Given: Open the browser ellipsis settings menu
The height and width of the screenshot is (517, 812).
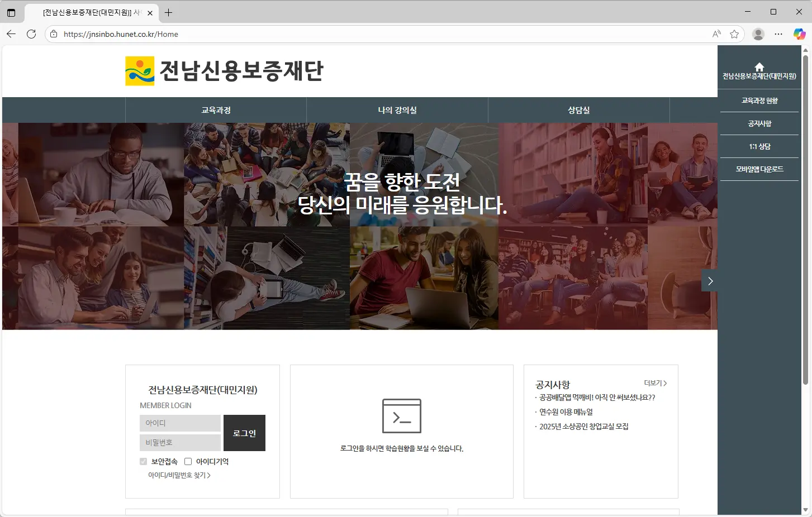Looking at the screenshot, I should click(x=778, y=34).
